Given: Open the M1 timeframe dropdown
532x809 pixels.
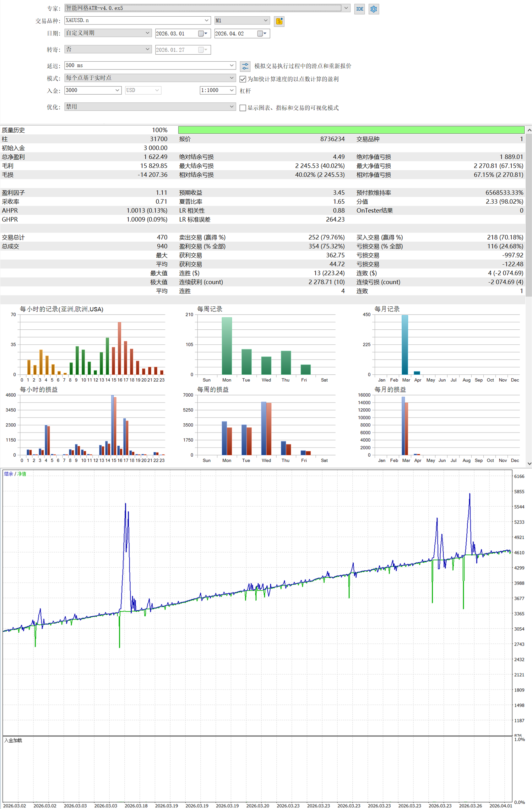Looking at the screenshot, I should (x=266, y=20).
